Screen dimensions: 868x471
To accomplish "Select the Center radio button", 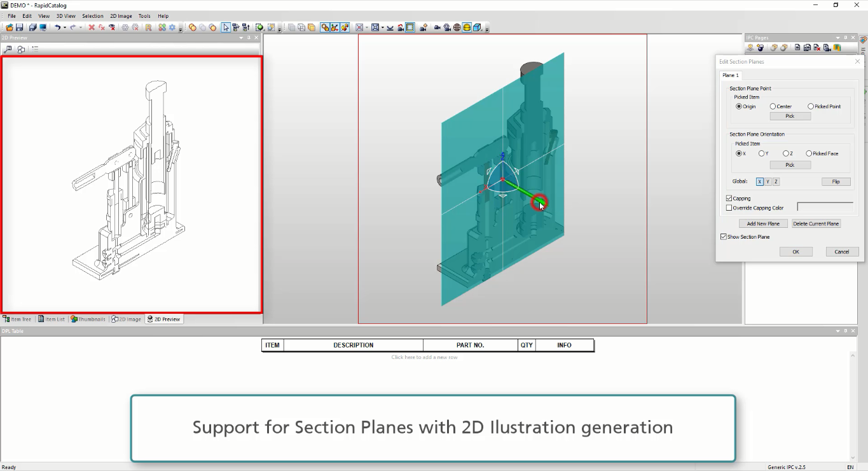I will click(773, 106).
